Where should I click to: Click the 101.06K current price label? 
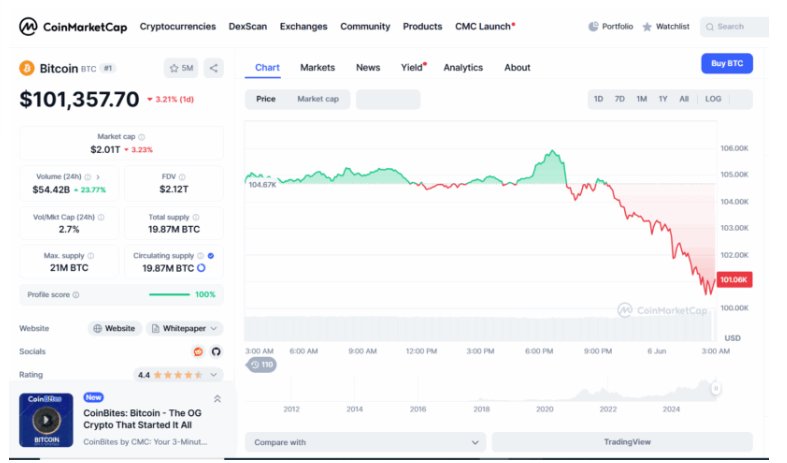click(734, 280)
